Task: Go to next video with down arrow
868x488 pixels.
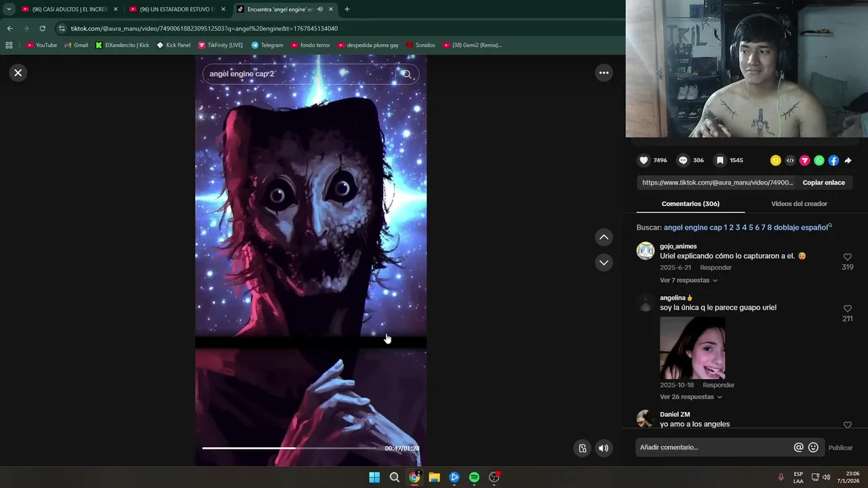Action: click(604, 262)
